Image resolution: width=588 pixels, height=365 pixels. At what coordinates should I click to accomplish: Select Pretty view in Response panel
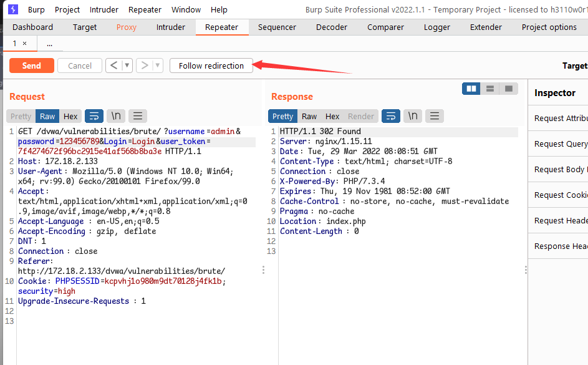pos(282,116)
